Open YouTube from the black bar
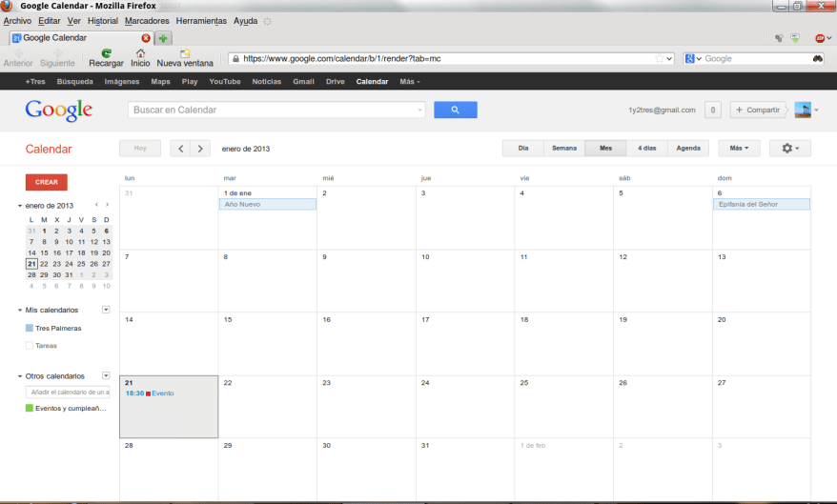The width and height of the screenshot is (837, 504). [225, 82]
